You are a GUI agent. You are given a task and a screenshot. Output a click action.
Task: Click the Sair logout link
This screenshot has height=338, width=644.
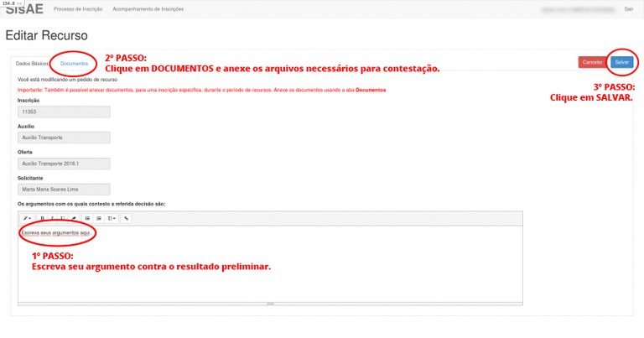tap(629, 8)
